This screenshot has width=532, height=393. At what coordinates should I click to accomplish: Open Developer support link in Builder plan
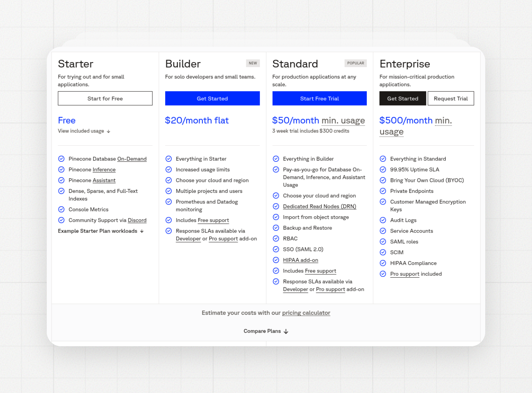tap(188, 239)
